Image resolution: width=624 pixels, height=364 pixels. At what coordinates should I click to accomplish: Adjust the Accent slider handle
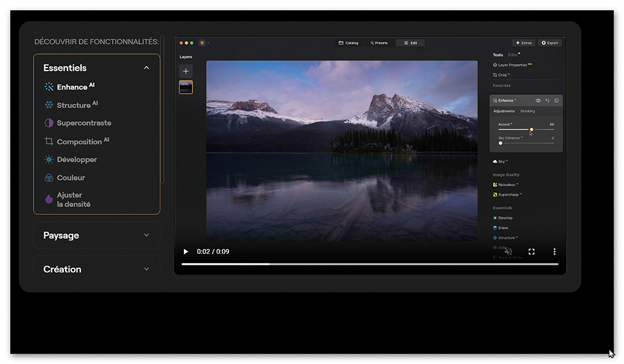pos(531,130)
